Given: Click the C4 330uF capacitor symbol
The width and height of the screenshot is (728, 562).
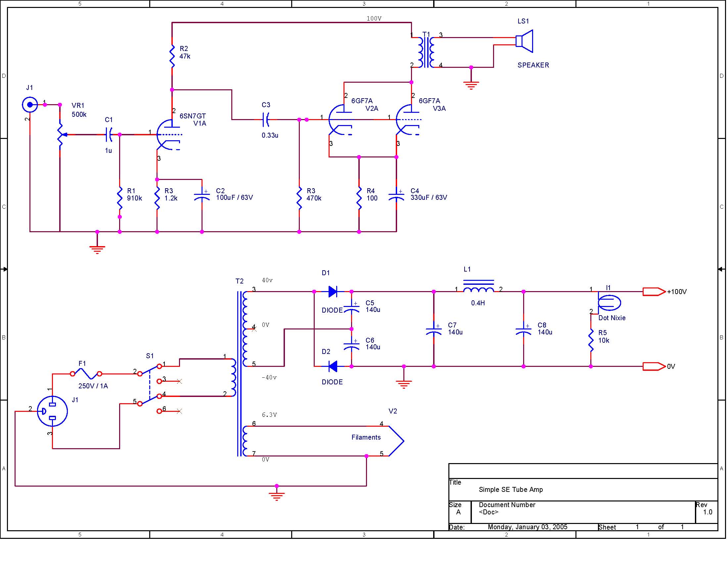Looking at the screenshot, I should coord(397,196).
